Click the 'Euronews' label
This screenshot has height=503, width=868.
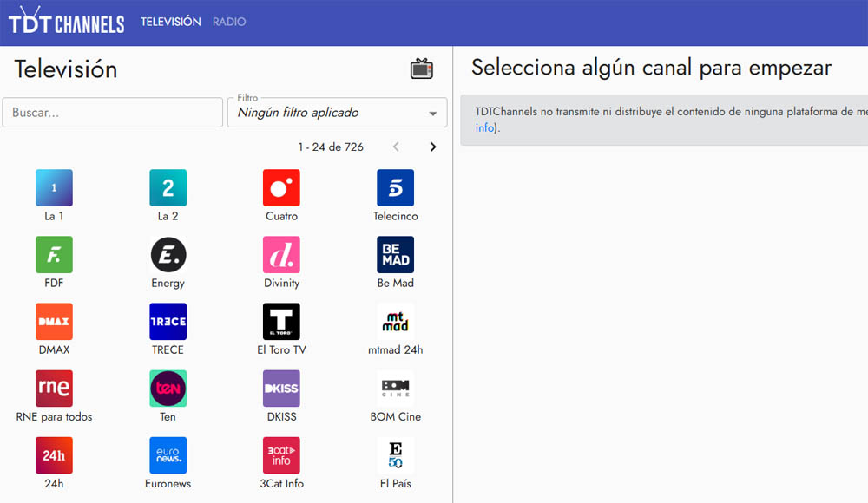click(168, 484)
